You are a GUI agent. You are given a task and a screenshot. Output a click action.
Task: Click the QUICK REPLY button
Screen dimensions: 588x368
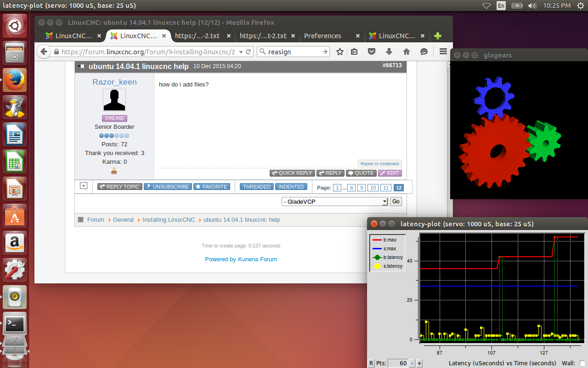click(x=292, y=173)
